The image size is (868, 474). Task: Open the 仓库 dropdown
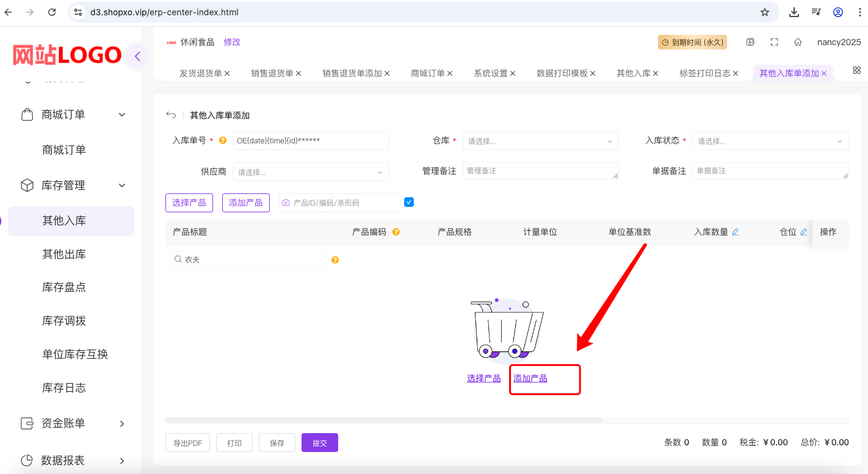pos(541,141)
